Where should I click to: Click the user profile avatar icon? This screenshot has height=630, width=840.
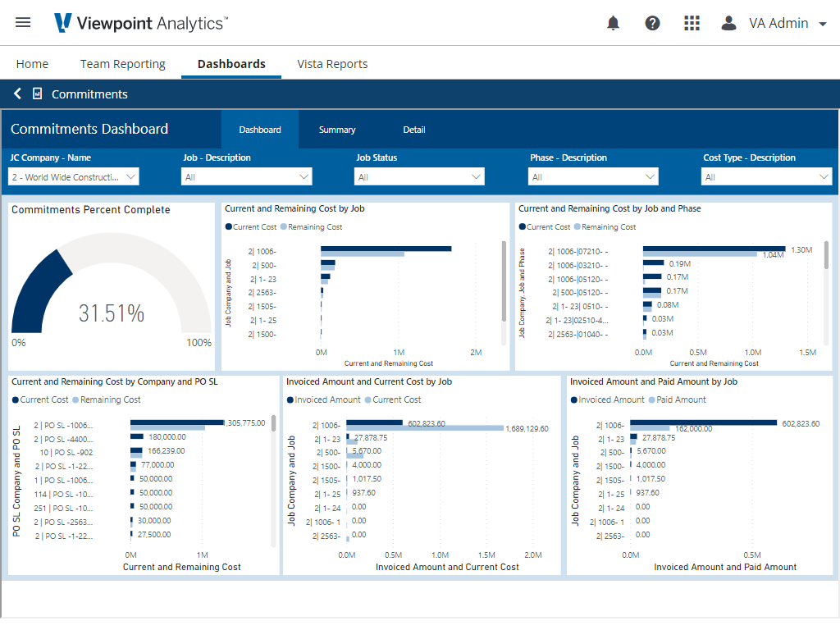click(x=728, y=23)
